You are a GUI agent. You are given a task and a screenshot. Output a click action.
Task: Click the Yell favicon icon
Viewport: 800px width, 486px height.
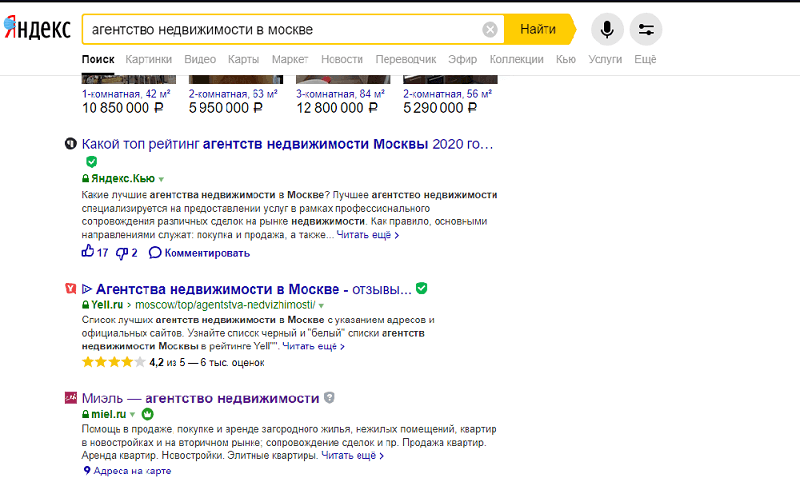coord(70,289)
